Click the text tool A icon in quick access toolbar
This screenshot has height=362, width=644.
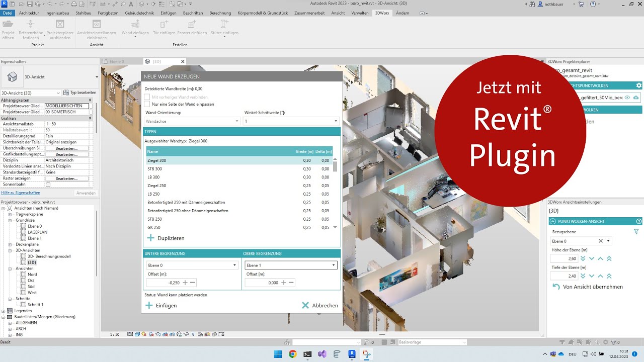[x=131, y=4]
